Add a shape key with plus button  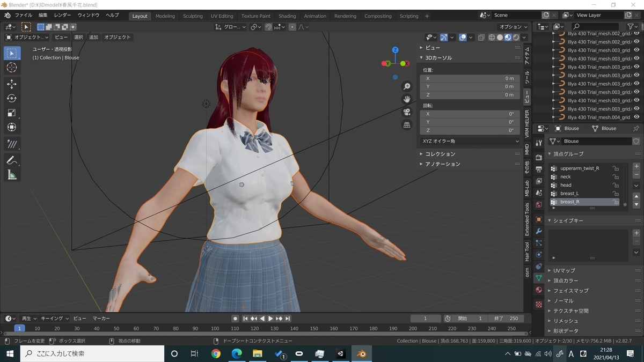tap(636, 233)
